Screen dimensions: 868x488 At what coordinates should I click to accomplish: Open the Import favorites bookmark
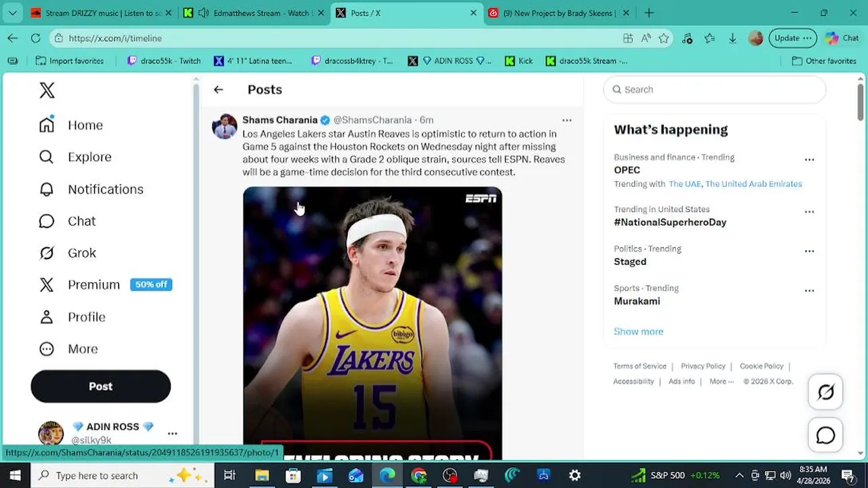[x=70, y=61]
